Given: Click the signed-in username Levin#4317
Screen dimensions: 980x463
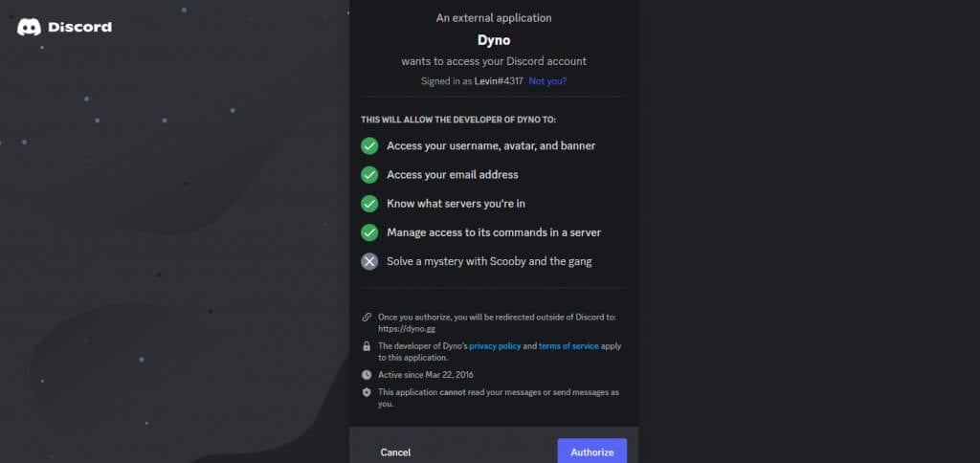Looking at the screenshot, I should (x=498, y=81).
